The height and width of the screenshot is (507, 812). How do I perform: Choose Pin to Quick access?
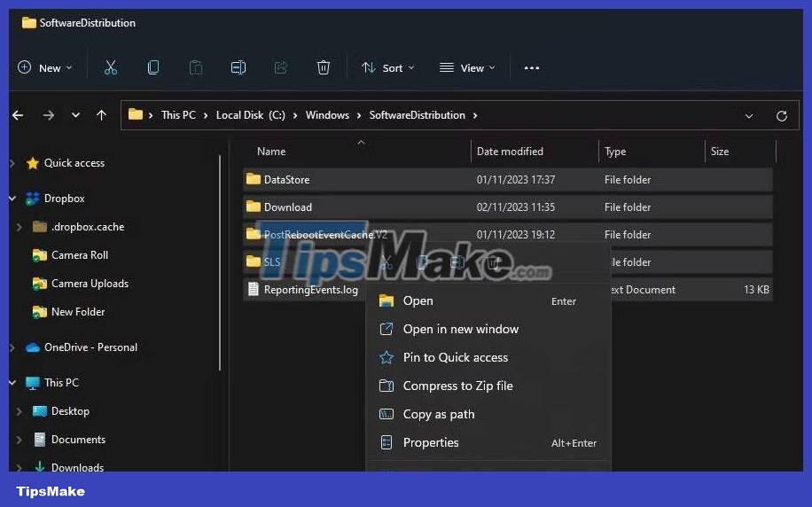coord(488,358)
